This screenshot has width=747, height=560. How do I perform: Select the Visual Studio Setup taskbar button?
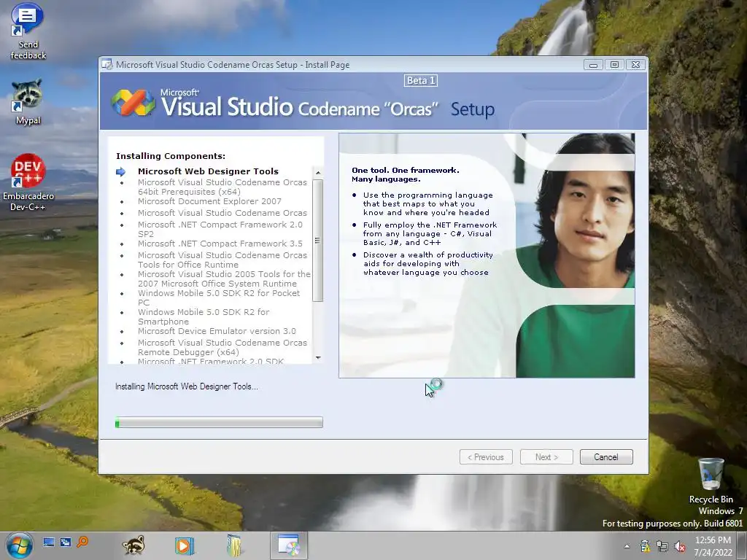point(289,545)
